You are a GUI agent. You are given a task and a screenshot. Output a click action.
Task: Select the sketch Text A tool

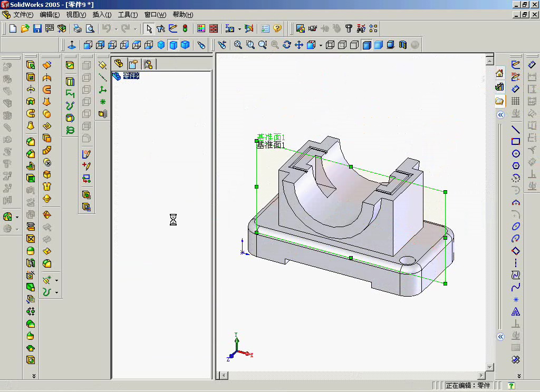pos(516,312)
